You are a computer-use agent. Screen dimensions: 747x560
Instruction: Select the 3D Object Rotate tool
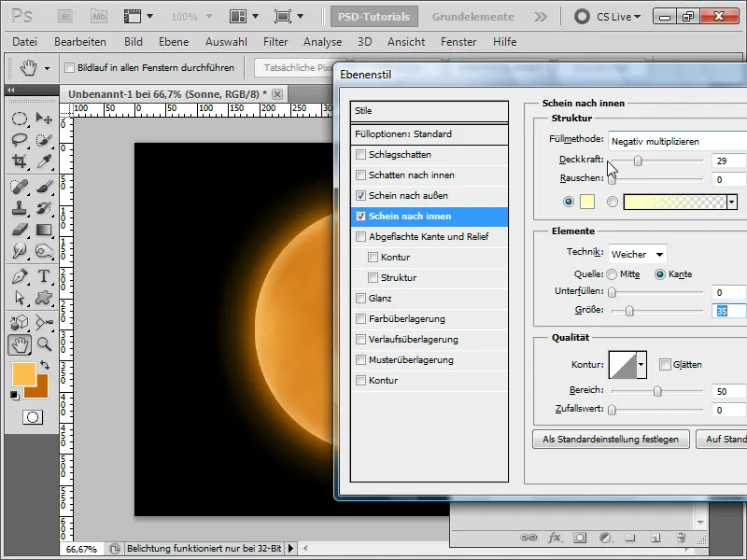pos(19,322)
